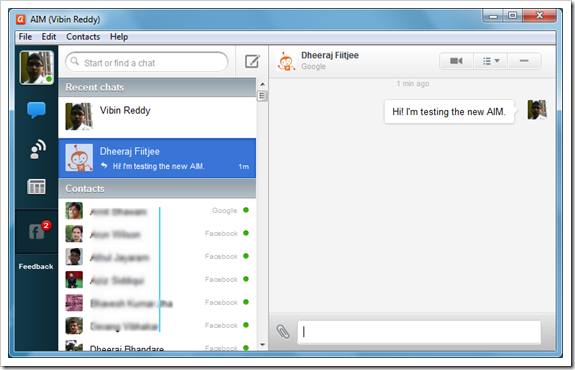Click the scrollbar up arrow in contact list
Image resolution: width=575 pixels, height=370 pixels.
(262, 84)
